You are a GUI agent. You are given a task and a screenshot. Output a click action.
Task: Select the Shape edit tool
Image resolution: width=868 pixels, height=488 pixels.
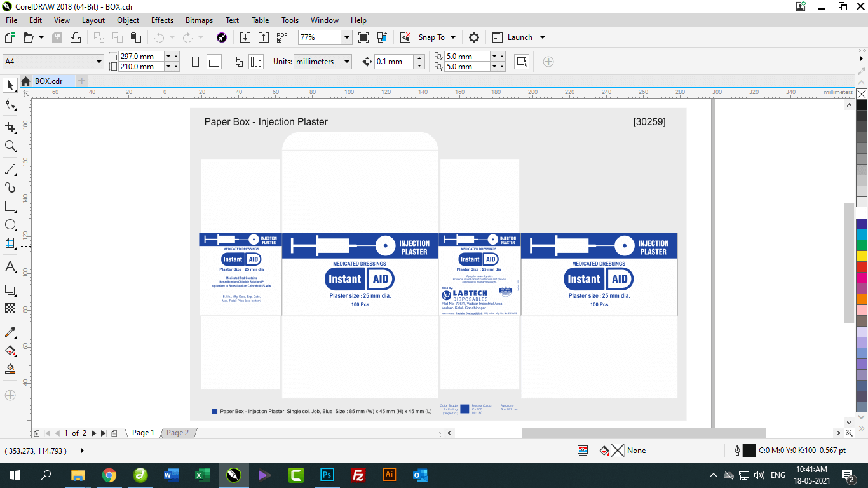coord(10,105)
